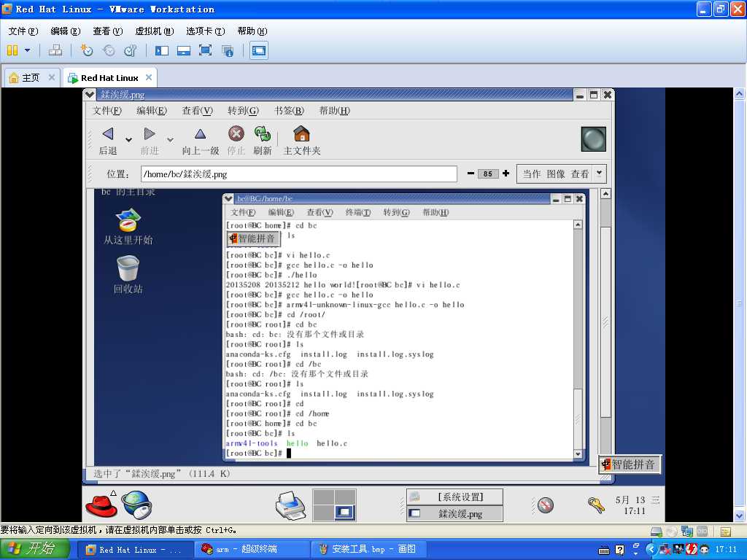Viewport: 747px width, 560px height.
Task: Click the VMware pause/suspend icon
Action: coord(12,50)
